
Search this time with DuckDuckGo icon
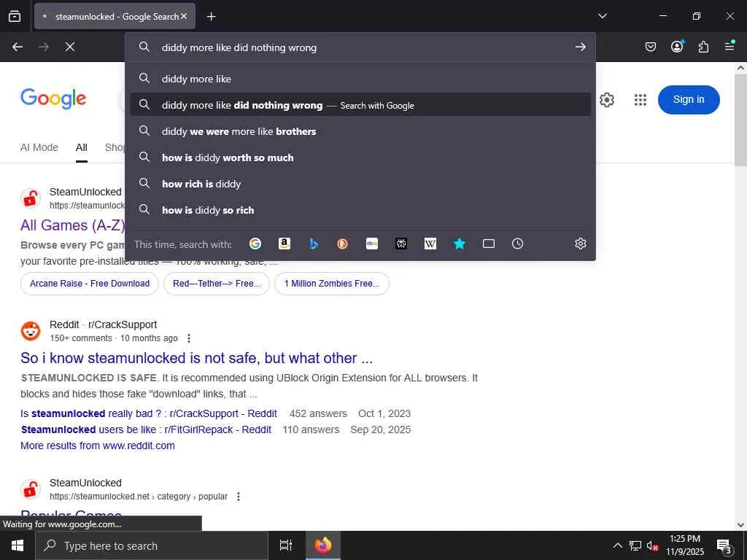click(x=343, y=244)
